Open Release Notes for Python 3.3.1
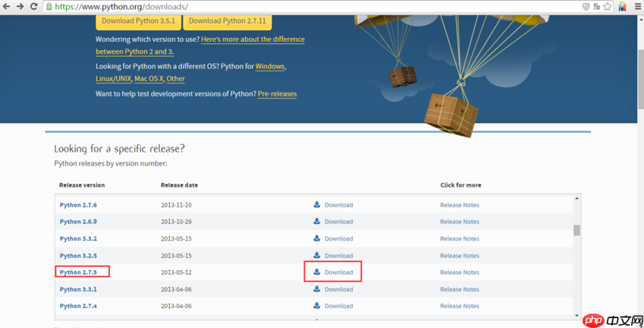The image size is (644, 328). click(460, 289)
